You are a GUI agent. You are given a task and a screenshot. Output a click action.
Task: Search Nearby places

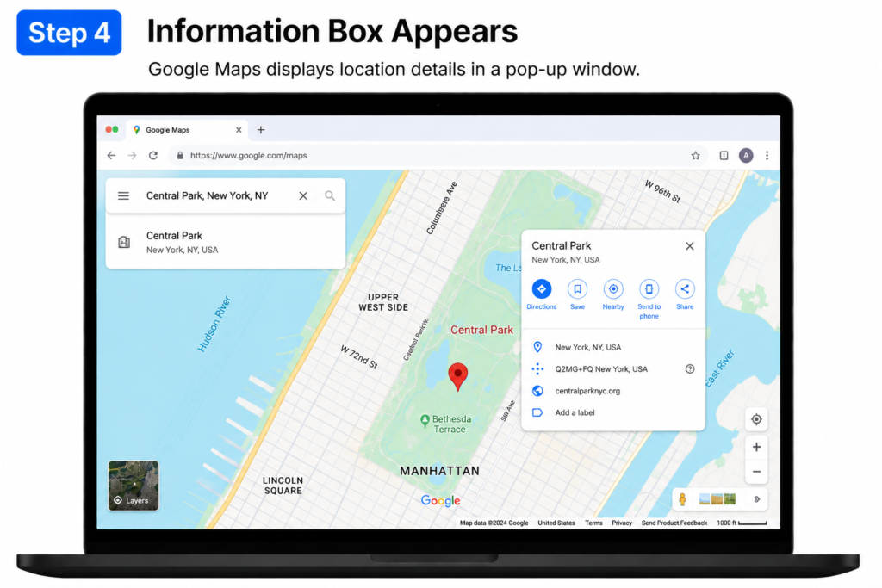613,294
